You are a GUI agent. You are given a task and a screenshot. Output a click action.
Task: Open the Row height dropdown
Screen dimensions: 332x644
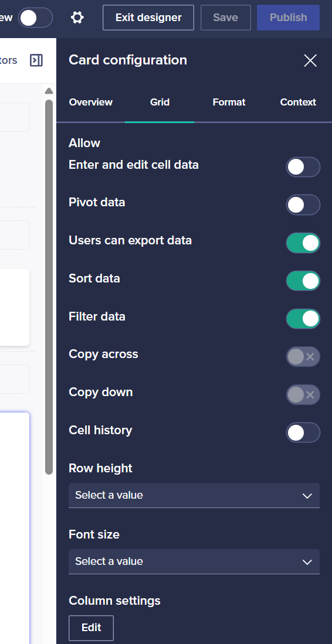coord(194,495)
